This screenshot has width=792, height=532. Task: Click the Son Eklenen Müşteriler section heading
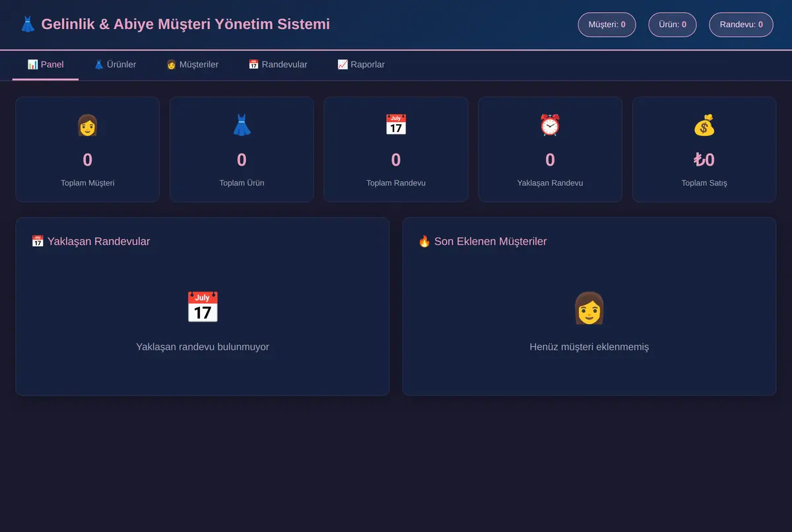[x=482, y=242]
